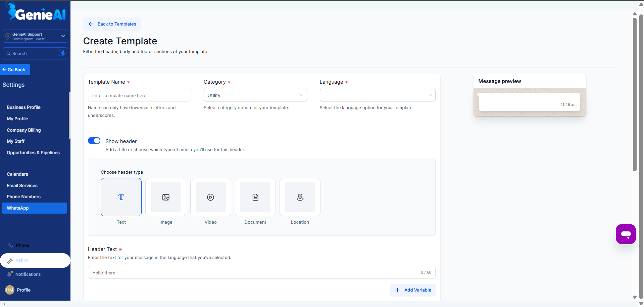This screenshot has width=644, height=307.
Task: Click the template name input field
Action: 139,95
